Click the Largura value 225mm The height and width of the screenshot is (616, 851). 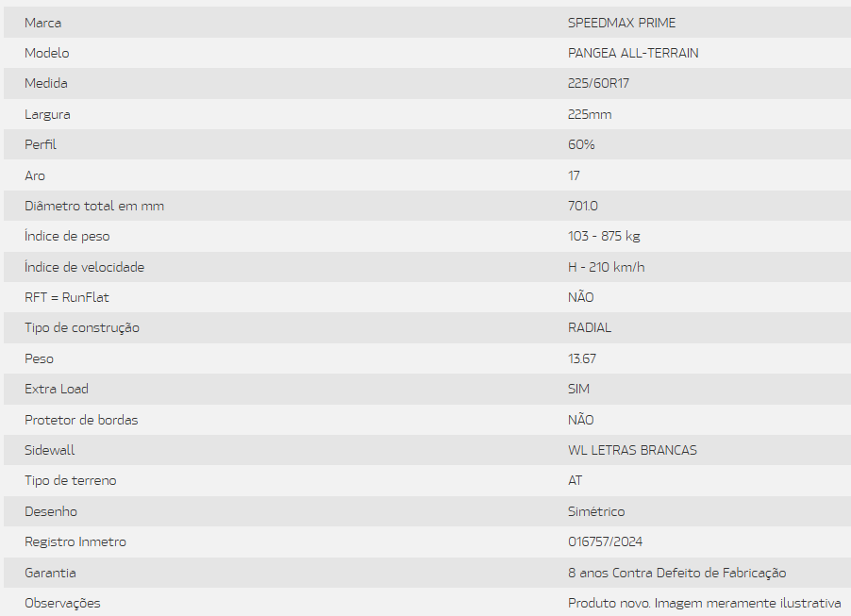pyautogui.click(x=590, y=114)
